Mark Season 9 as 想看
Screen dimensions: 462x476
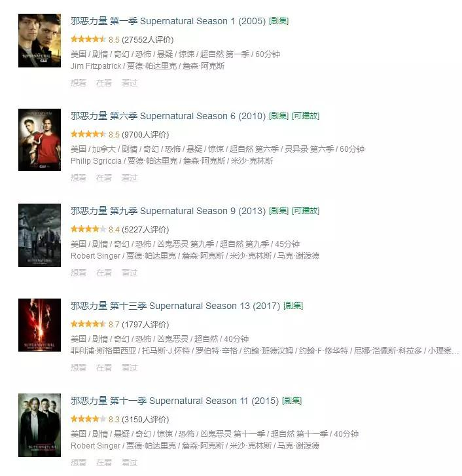point(79,273)
